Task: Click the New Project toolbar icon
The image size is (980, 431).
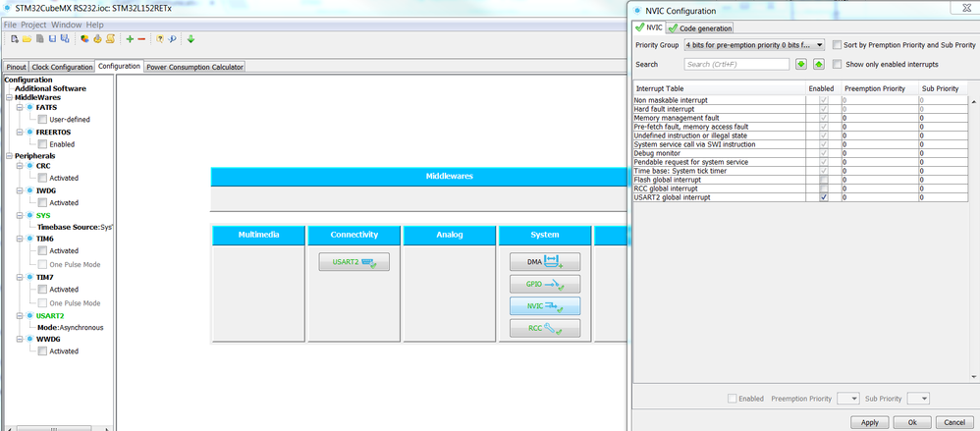Action: 15,38
